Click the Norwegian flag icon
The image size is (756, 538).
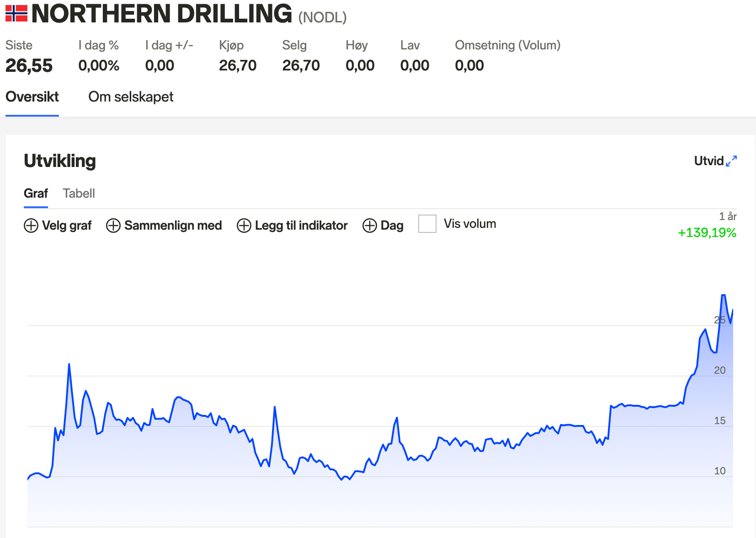(x=16, y=14)
